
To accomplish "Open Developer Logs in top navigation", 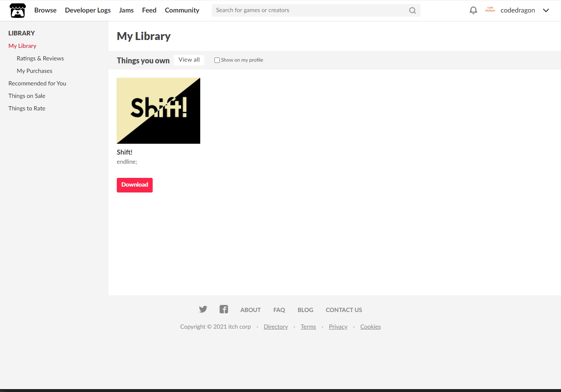I will pyautogui.click(x=88, y=10).
